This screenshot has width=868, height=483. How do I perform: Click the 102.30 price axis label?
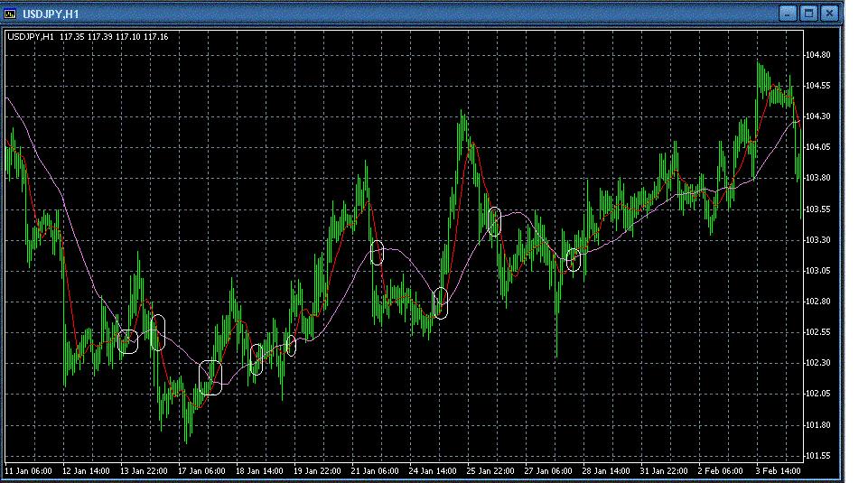pyautogui.click(x=817, y=363)
